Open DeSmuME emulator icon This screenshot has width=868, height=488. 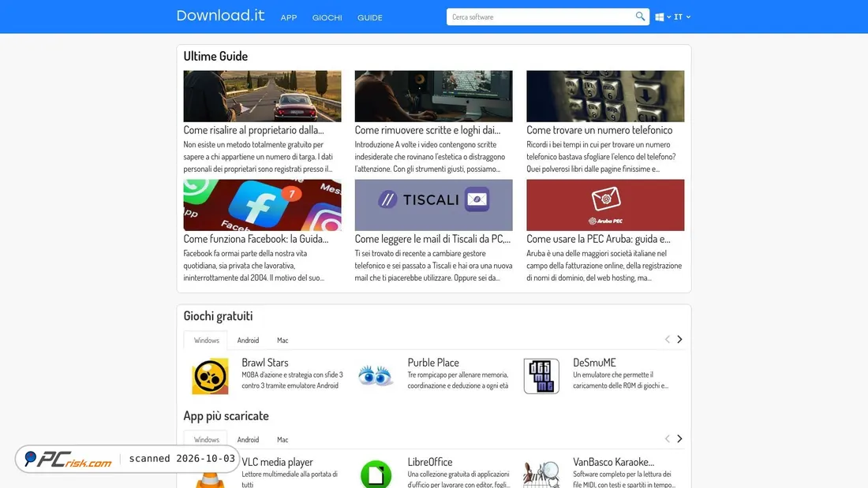click(x=541, y=376)
